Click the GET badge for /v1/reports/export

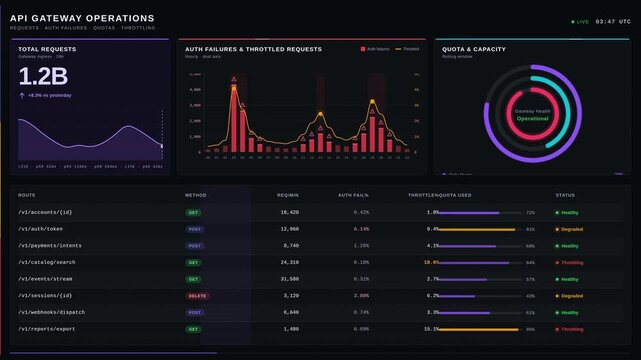coord(193,329)
